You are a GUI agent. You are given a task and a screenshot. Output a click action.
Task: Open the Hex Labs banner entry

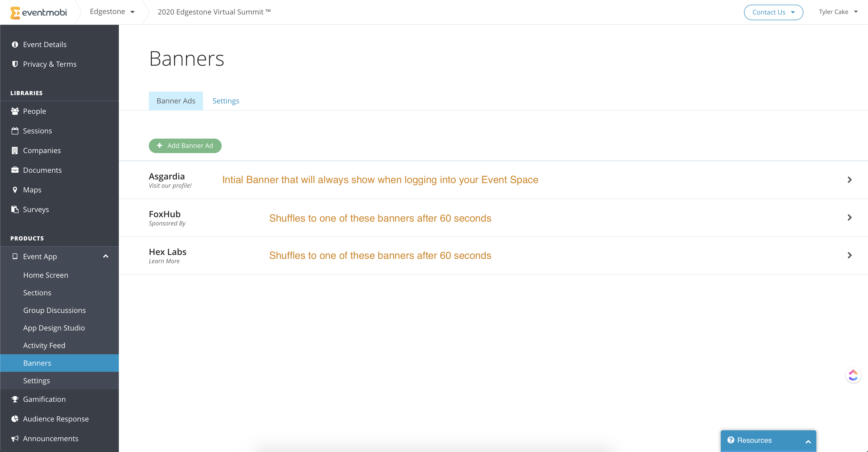point(493,255)
